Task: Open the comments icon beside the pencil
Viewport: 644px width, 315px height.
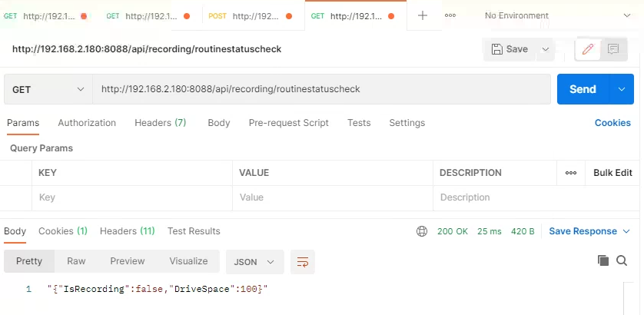Action: click(x=613, y=49)
